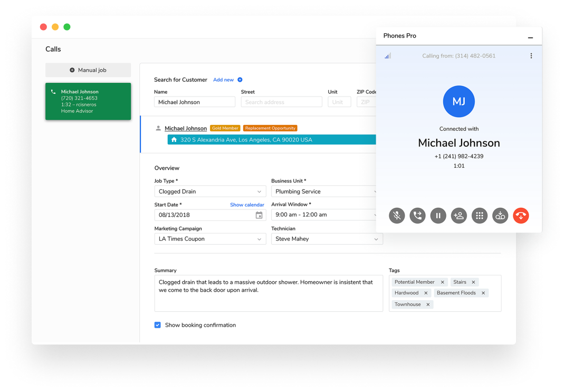Viewport: 564px width, 392px height.
Task: Click the Replacement Opportunity badge
Action: tap(270, 128)
